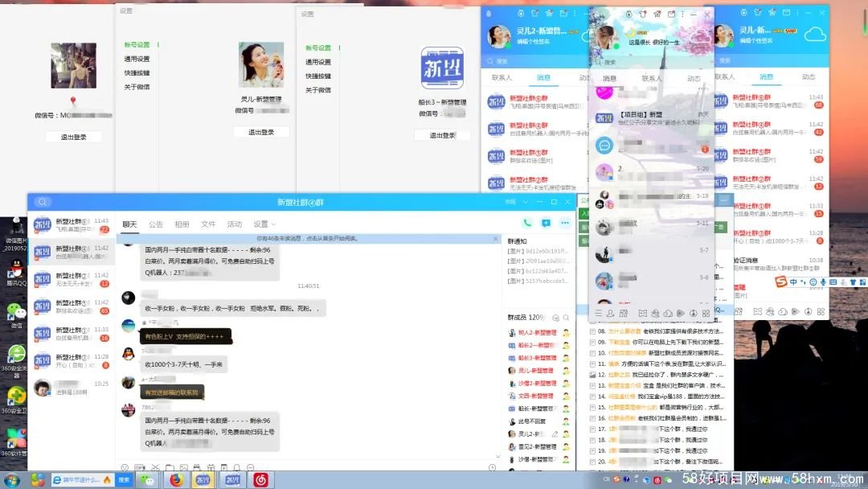Open the 腾讯QQ desktop shortcut
Viewport: 868px width, 489px height.
[x=17, y=273]
